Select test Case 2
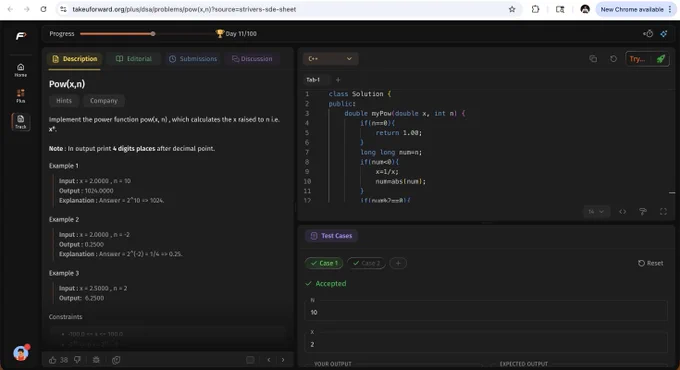The height and width of the screenshot is (370, 680). (366, 263)
